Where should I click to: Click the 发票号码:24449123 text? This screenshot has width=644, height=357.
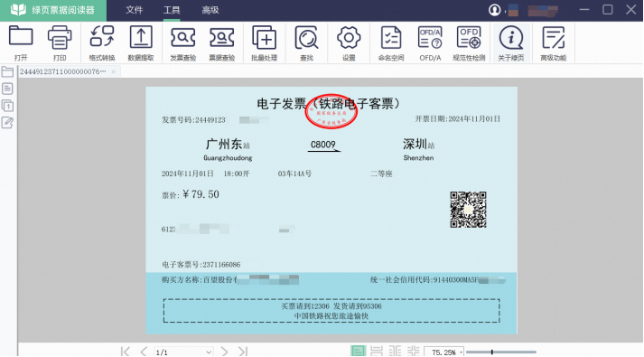pyautogui.click(x=193, y=120)
